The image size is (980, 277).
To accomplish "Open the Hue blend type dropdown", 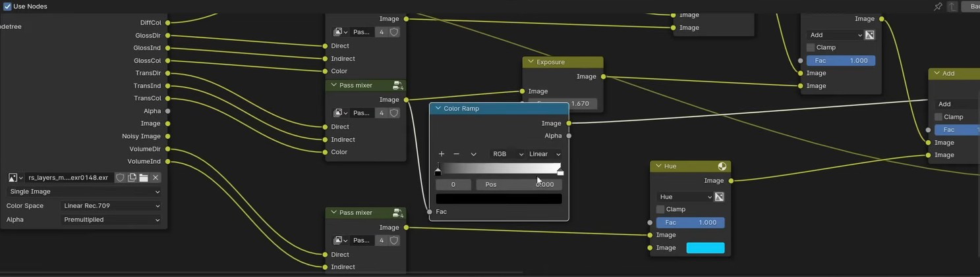I will [x=685, y=197].
